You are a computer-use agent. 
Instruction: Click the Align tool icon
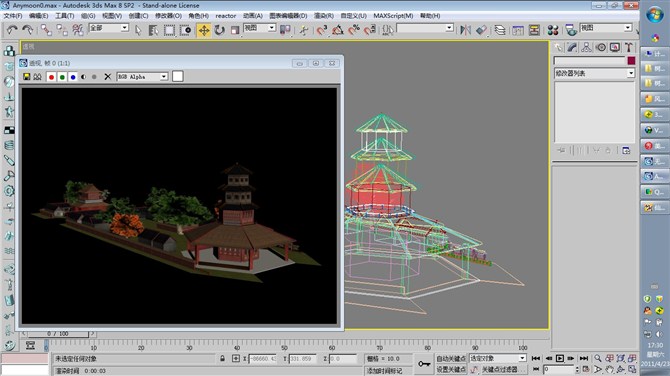click(482, 30)
